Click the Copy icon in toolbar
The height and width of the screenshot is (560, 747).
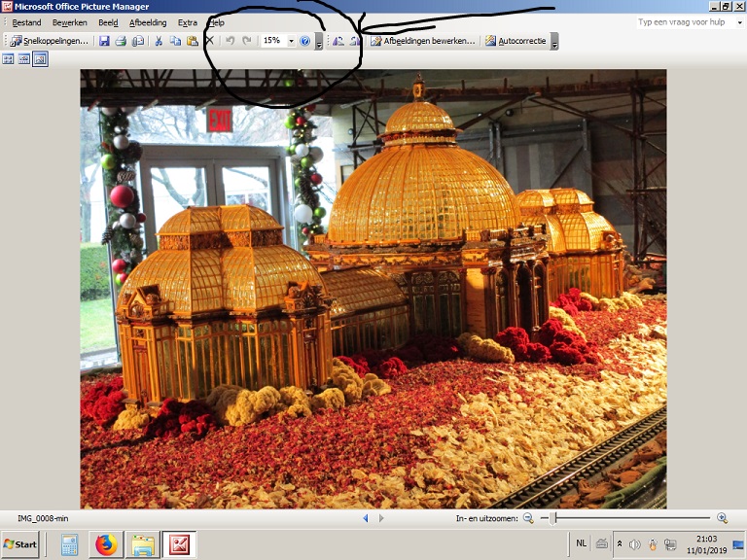(175, 41)
